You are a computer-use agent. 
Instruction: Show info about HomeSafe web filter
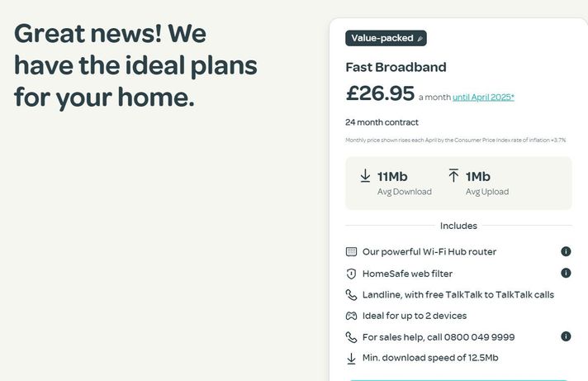pyautogui.click(x=566, y=273)
